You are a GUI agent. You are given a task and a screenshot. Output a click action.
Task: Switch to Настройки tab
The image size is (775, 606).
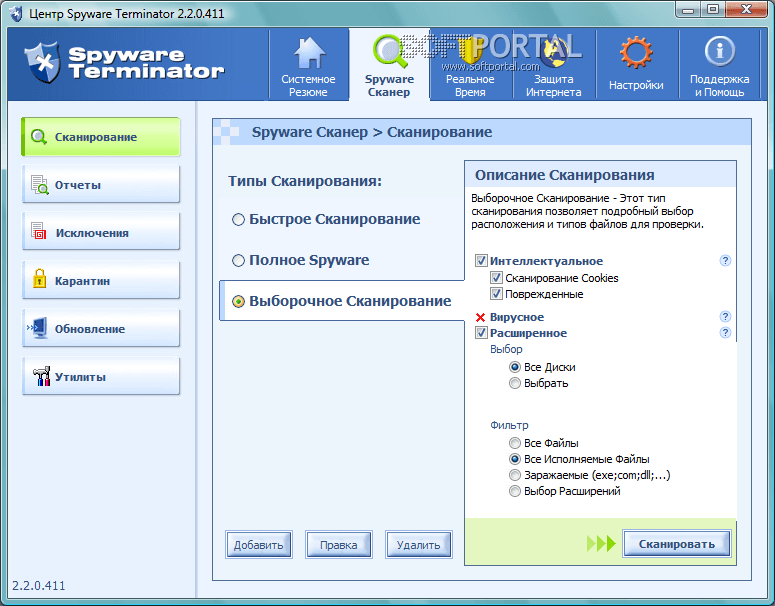click(x=636, y=65)
